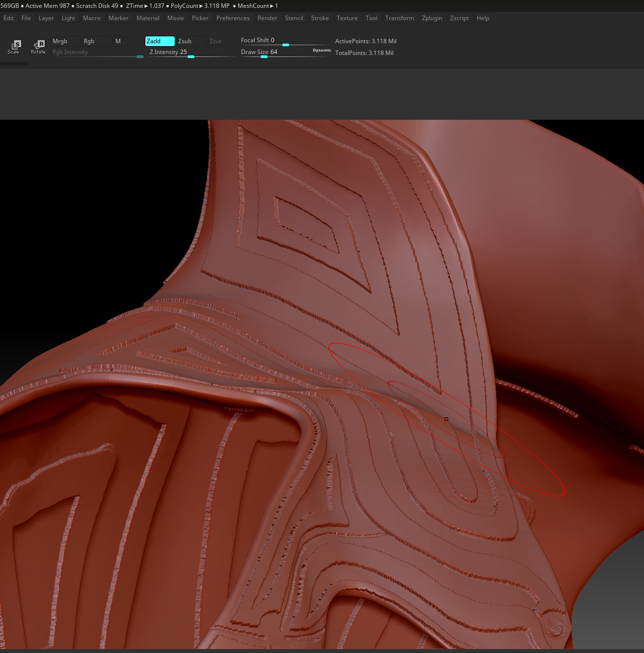This screenshot has width=644, height=653.
Task: Open the Stroke menu
Action: point(320,18)
